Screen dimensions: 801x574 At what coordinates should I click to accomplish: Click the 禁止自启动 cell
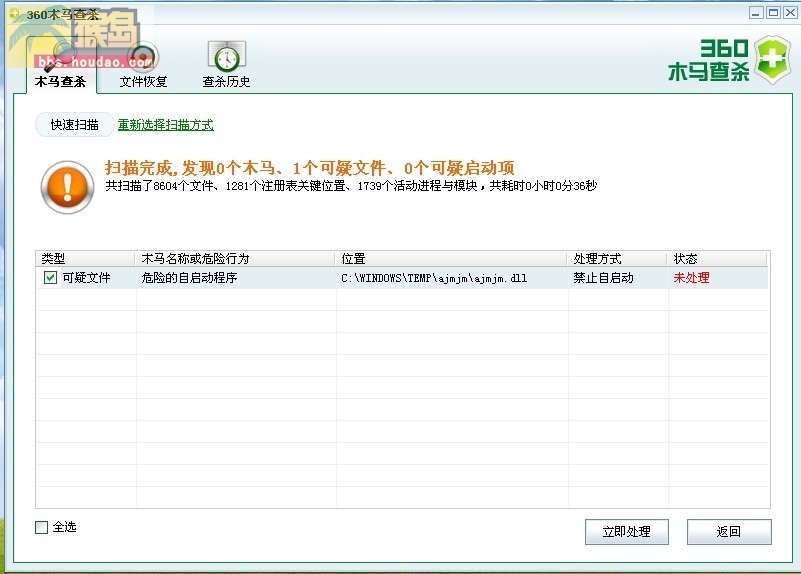pyautogui.click(x=603, y=278)
